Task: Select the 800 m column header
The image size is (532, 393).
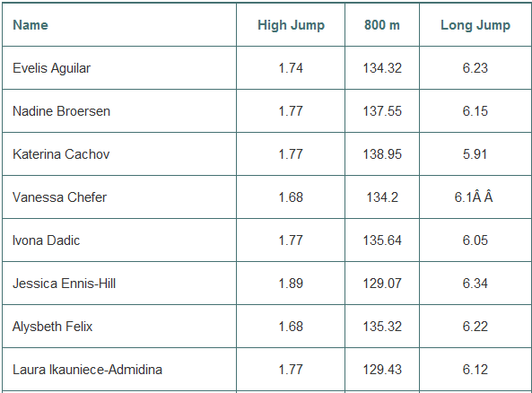Action: (382, 25)
